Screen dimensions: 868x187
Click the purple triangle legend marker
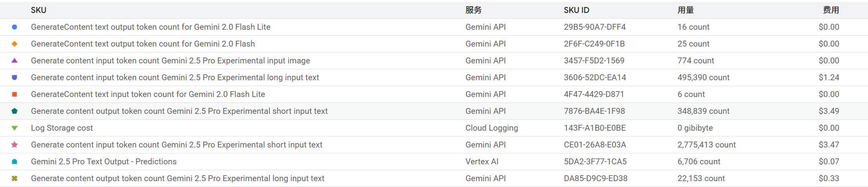click(x=14, y=61)
